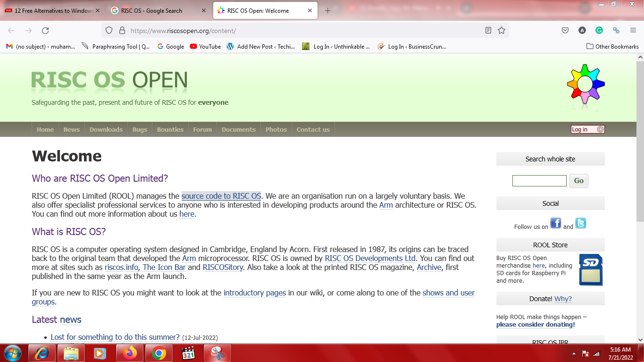Viewport: 644px width, 362px height.
Task: Open 'Lost for something to do this summer?'
Action: [x=115, y=337]
